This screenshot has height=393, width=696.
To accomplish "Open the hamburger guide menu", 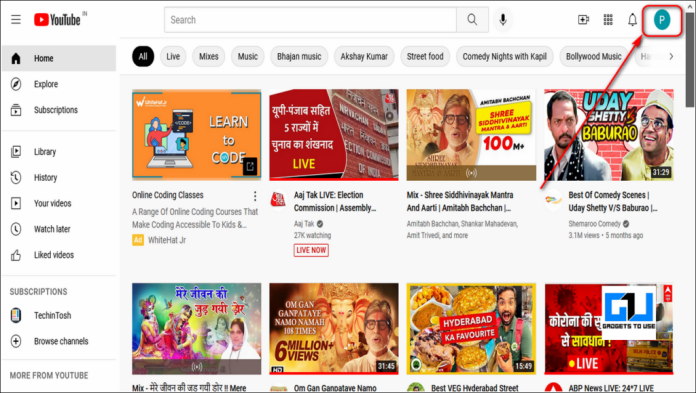I will tap(16, 20).
